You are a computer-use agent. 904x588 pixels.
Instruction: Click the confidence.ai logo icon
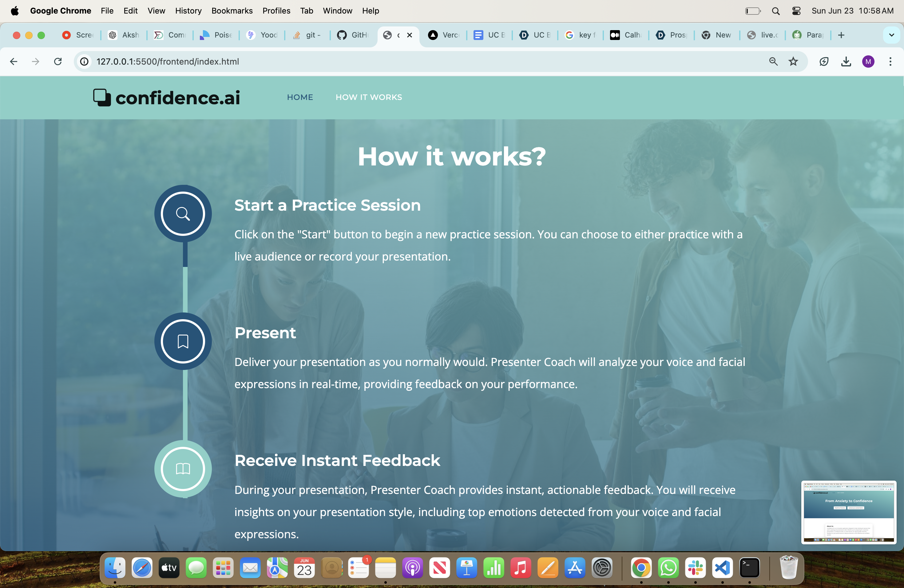point(102,97)
